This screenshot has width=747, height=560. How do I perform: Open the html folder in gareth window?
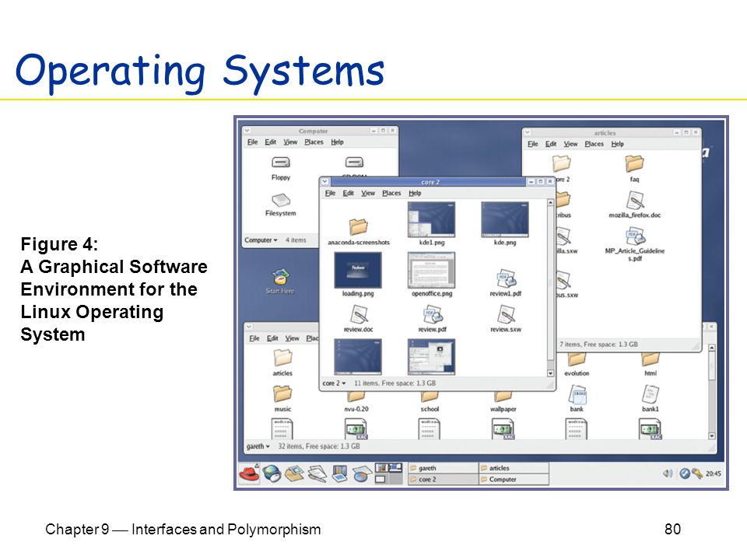coord(651,359)
